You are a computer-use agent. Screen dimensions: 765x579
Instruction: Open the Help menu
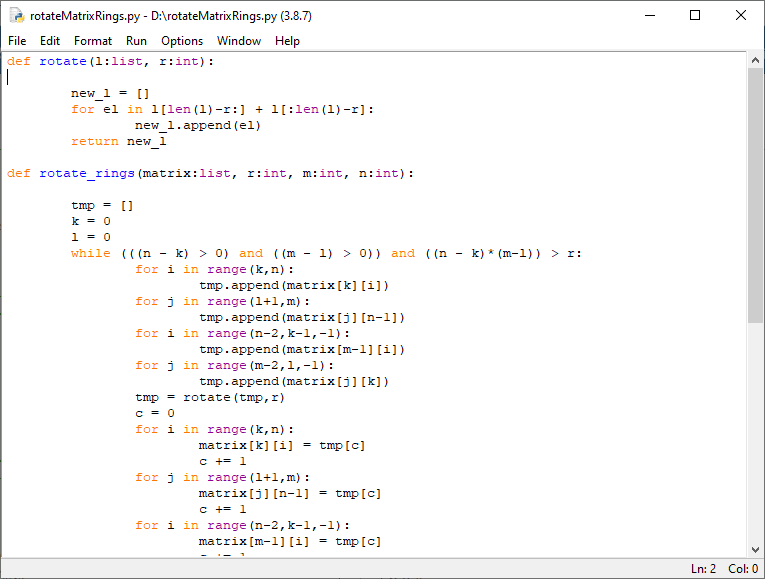[x=287, y=41]
